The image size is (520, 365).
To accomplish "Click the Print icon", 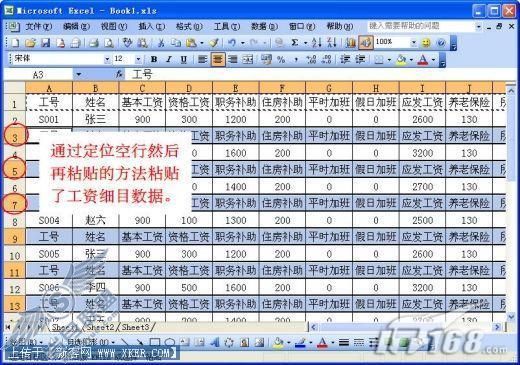I will [x=94, y=43].
